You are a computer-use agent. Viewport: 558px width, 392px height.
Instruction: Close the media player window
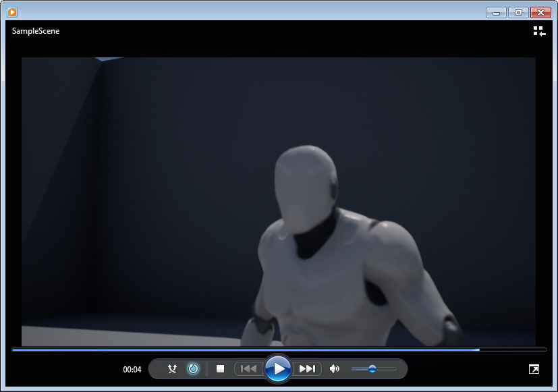coord(540,13)
